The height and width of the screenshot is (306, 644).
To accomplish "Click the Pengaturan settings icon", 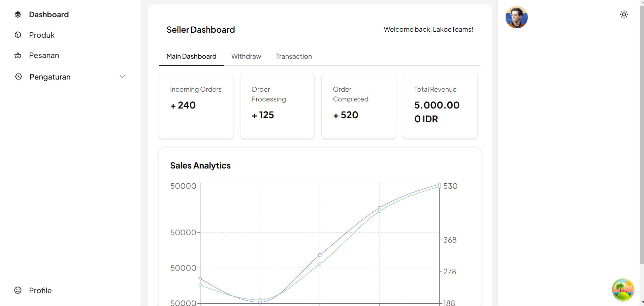I will pyautogui.click(x=19, y=77).
